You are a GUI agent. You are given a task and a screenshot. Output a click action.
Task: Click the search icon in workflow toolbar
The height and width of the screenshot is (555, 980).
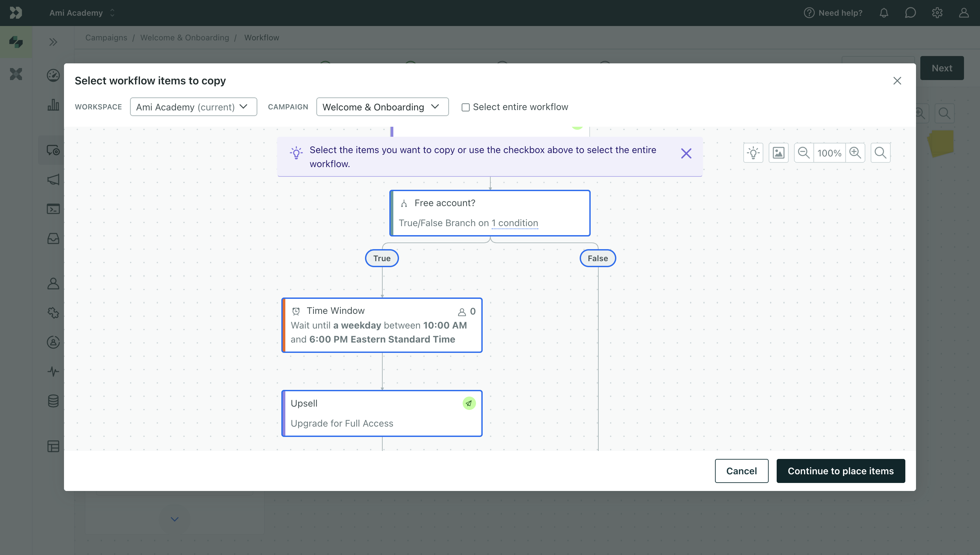pos(880,153)
